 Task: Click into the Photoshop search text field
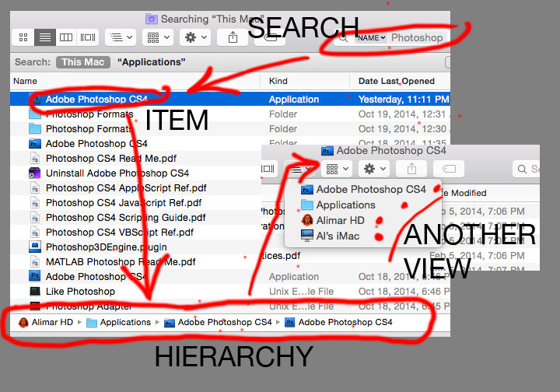(x=417, y=38)
